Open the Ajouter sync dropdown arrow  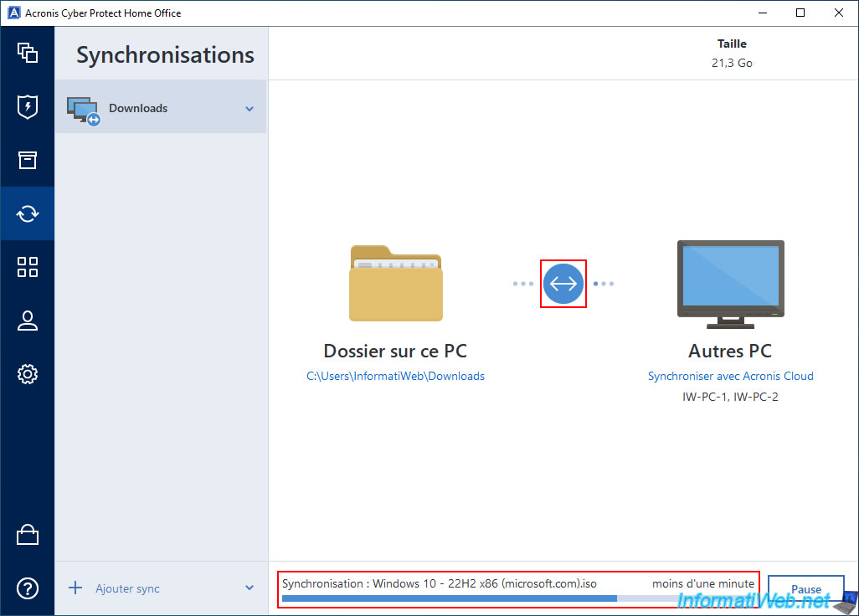[249, 588]
